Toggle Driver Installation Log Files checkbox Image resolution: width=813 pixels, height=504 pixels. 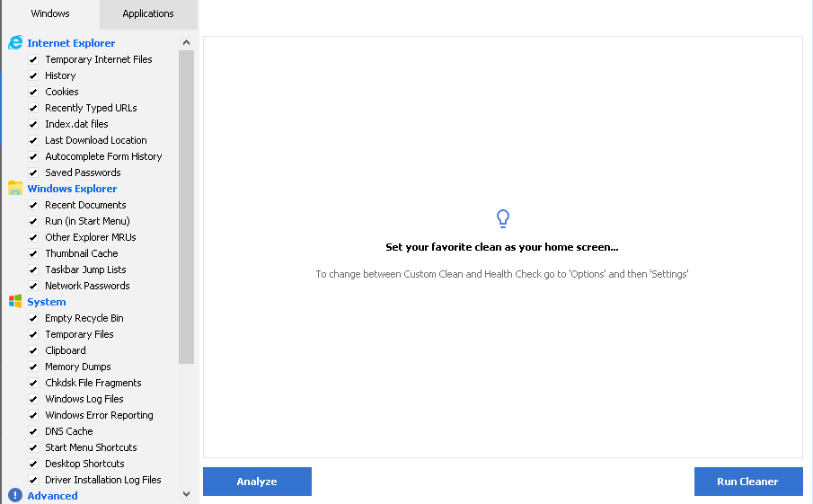click(x=33, y=480)
